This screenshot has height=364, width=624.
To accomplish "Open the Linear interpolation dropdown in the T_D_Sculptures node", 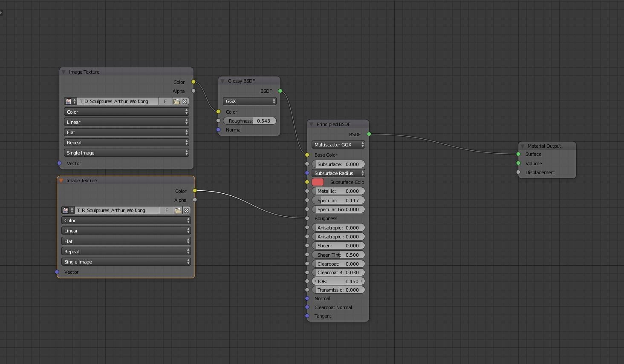I will [127, 122].
